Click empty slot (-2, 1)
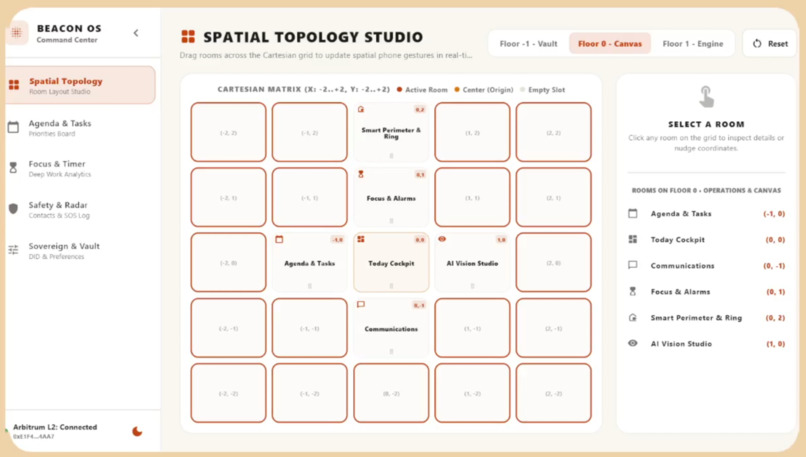Screen dimensions: 806x457 [228, 197]
